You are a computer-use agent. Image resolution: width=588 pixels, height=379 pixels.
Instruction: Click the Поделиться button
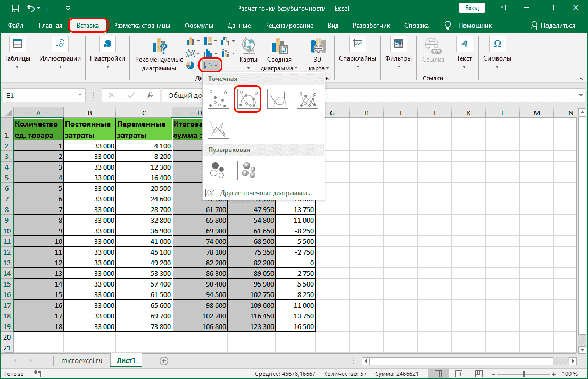tap(552, 26)
